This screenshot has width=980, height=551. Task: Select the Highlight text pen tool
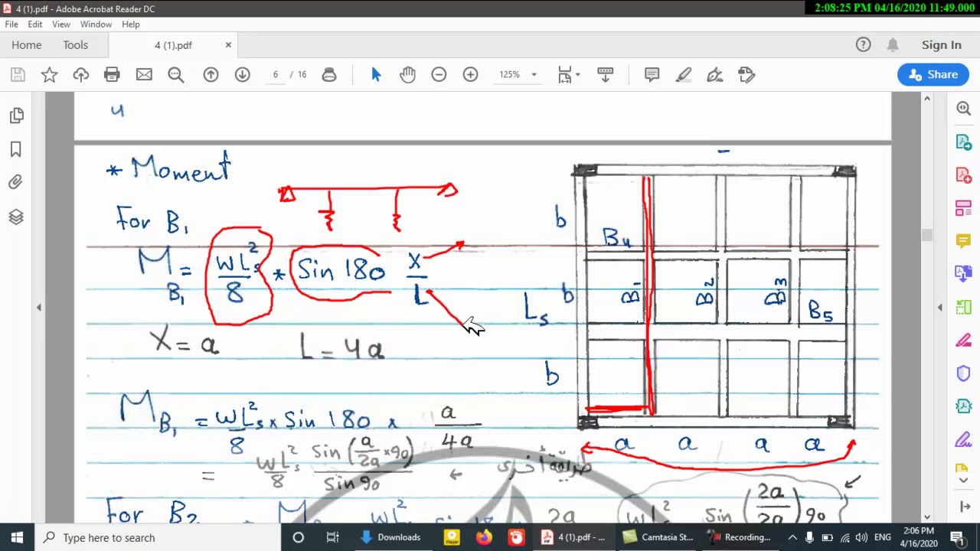(x=684, y=74)
